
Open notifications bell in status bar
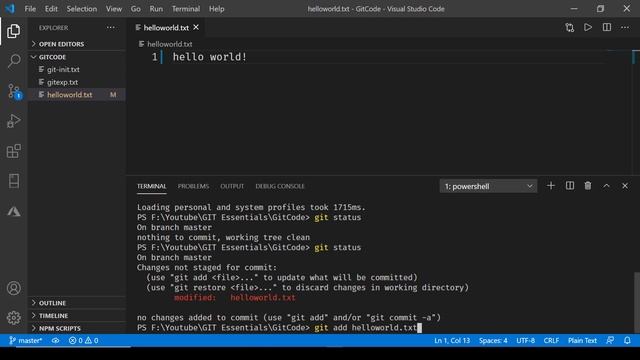pos(627,340)
